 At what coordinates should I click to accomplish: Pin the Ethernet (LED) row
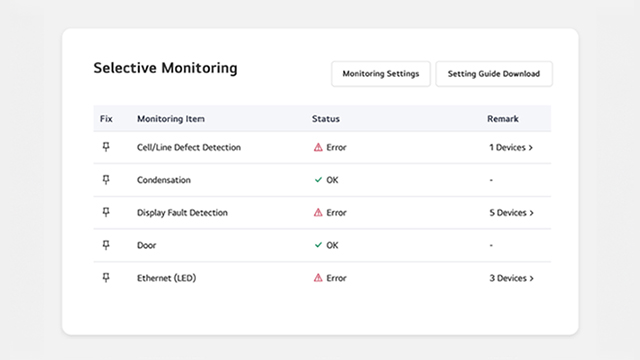(106, 278)
